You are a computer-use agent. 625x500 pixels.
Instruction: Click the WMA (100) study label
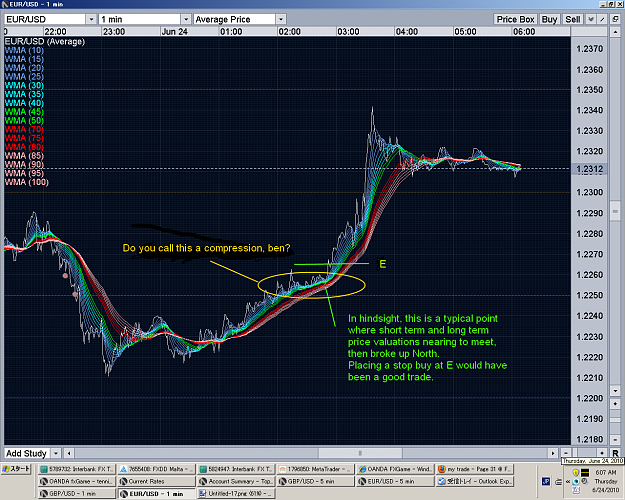point(27,182)
